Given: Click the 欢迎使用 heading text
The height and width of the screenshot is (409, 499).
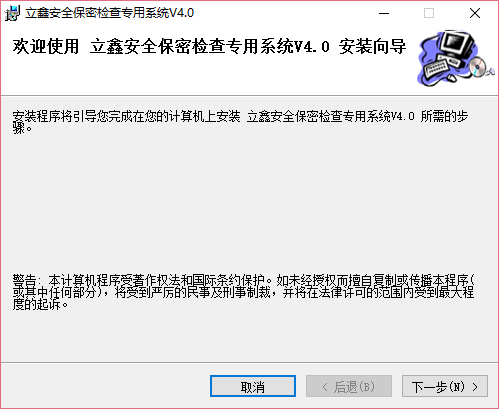Looking at the screenshot, I should click(x=46, y=46).
